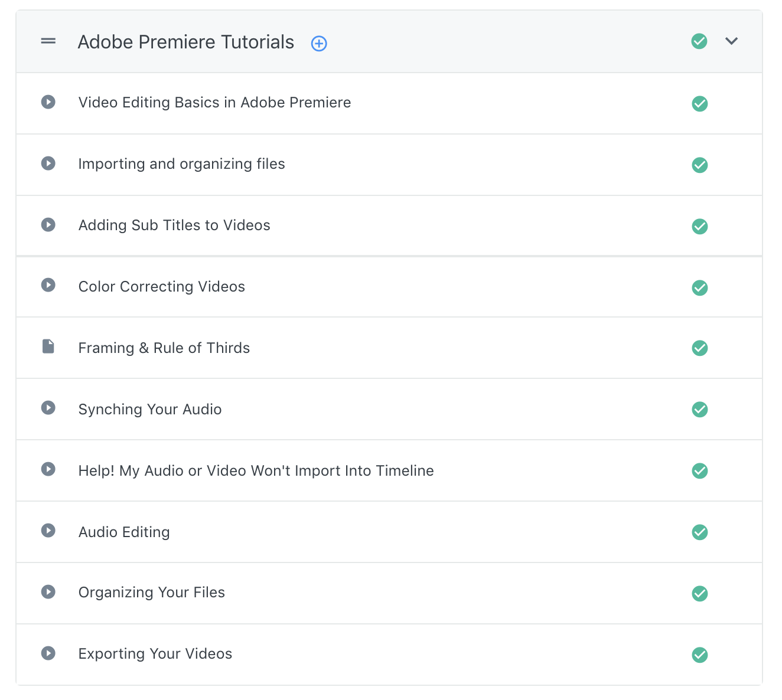Screen dimensions: 782x700
Task: Collapse the Adobe Premiere Tutorials section chevron
Action: click(731, 41)
